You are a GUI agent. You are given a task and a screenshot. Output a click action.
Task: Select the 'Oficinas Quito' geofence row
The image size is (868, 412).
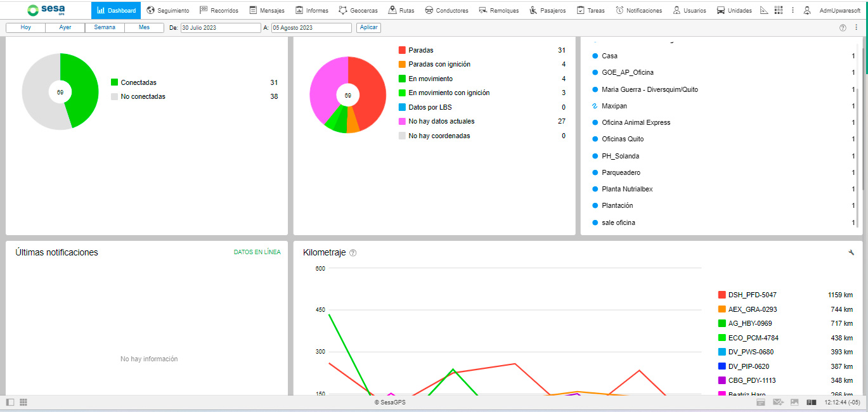[723, 139]
